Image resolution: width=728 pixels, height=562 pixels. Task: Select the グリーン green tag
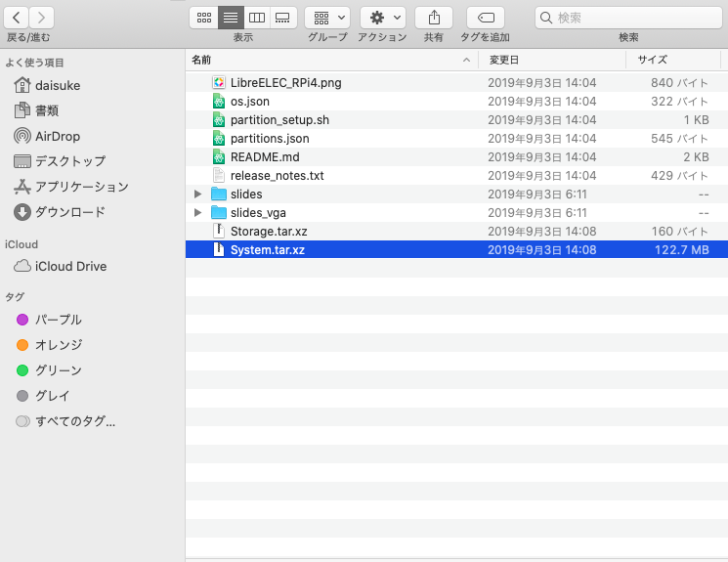pyautogui.click(x=49, y=370)
